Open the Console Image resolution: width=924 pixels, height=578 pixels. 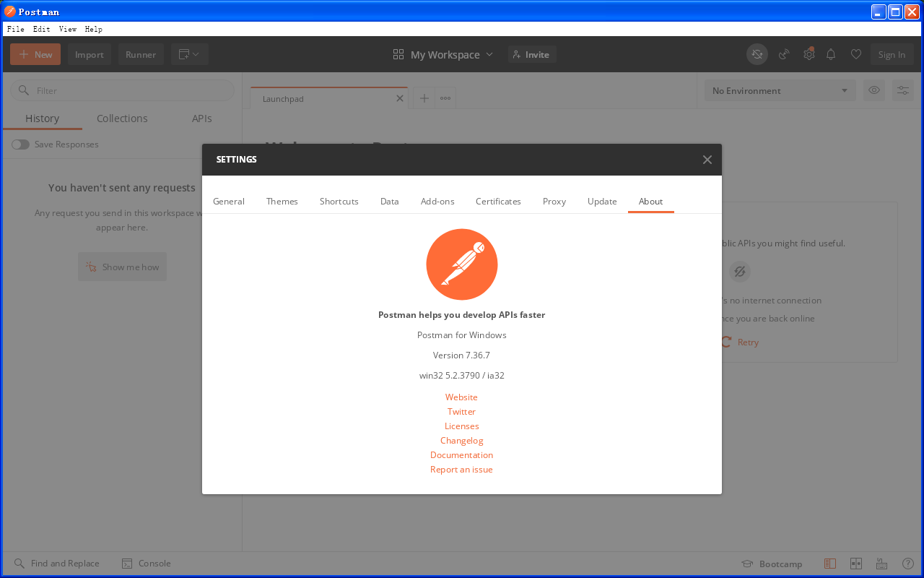point(147,564)
